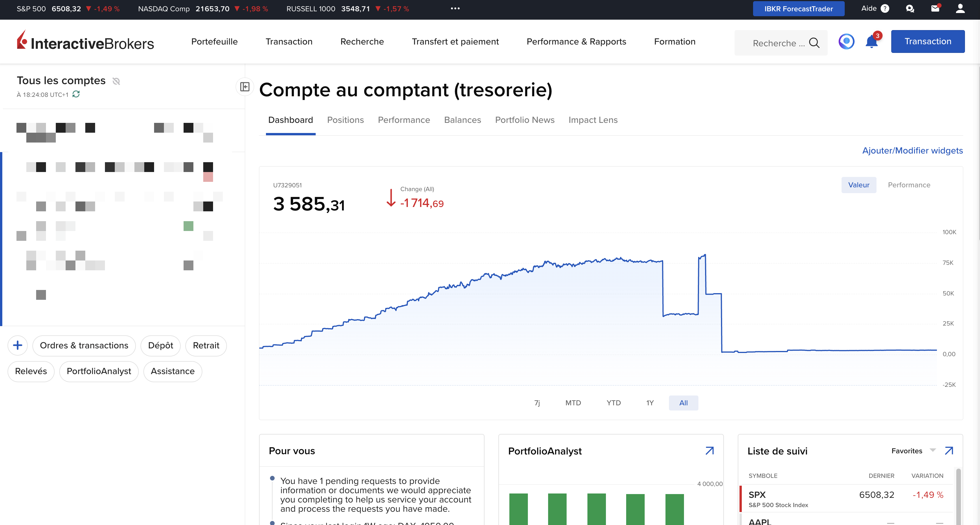Open the IBKR assistant circle icon
The width and height of the screenshot is (980, 525).
click(x=846, y=41)
